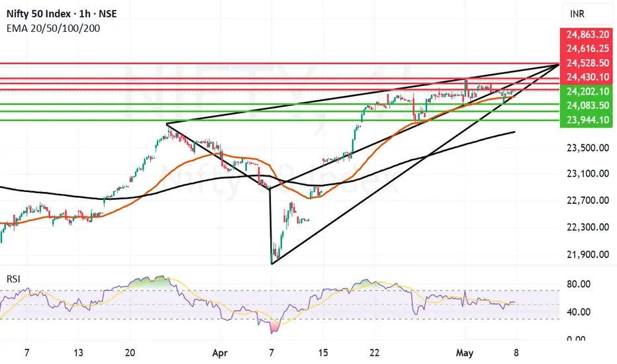Open the INR currency selector
Screen dimensions: 617x364
tap(588, 14)
